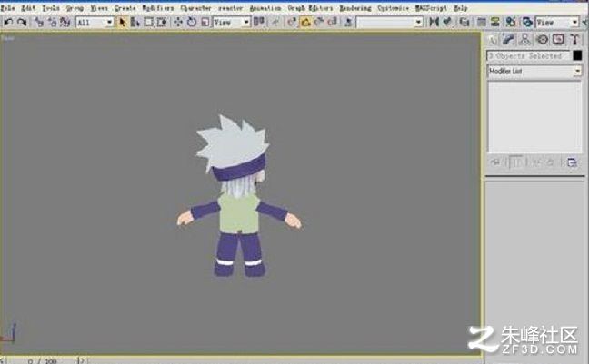Screen dimensions: 589x364
Task: Open the reactor menu
Action: click(x=231, y=8)
